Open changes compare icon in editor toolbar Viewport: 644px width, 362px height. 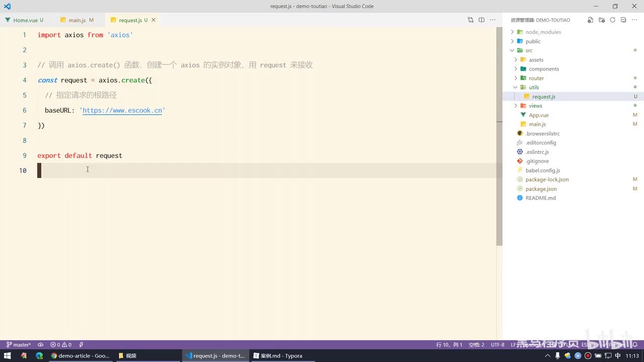click(470, 20)
